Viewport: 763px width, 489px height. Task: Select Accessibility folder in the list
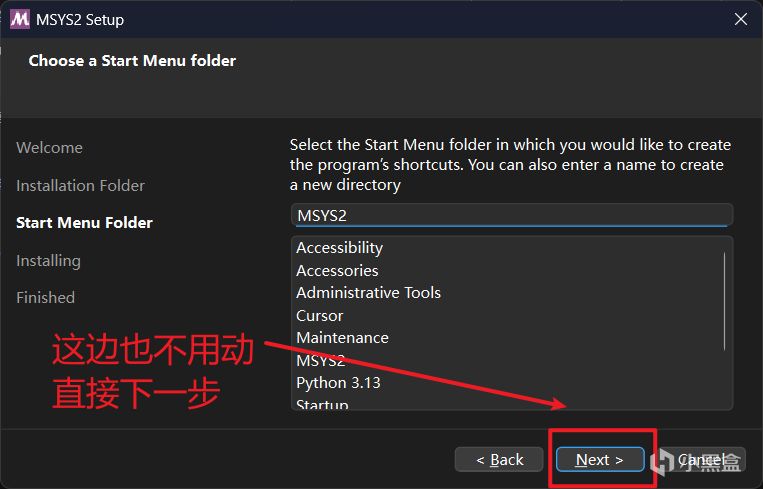pos(340,248)
